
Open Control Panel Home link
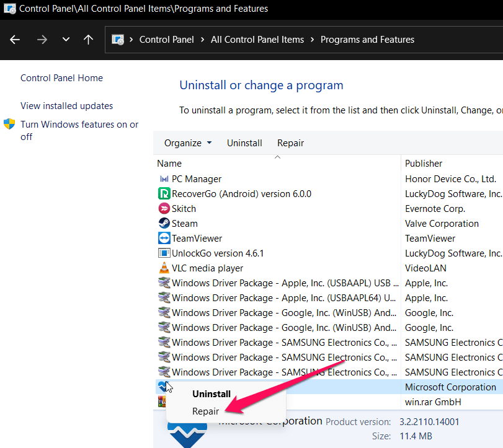click(x=61, y=78)
